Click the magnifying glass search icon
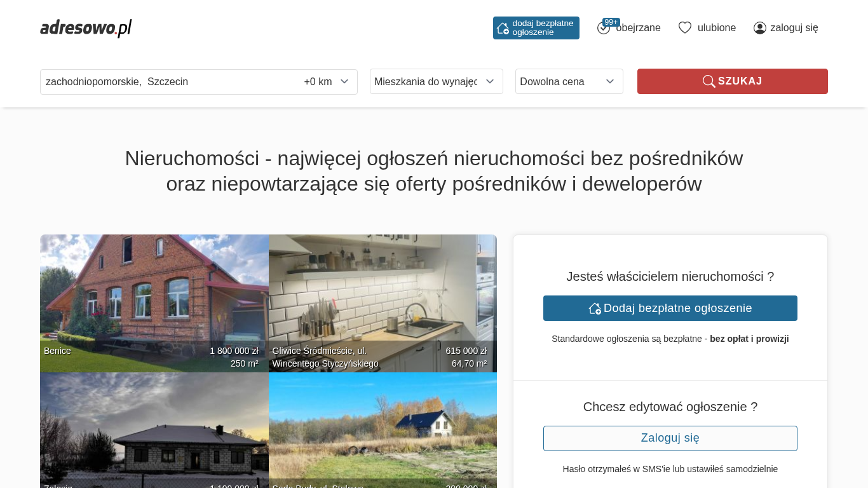Viewport: 868px width, 488px height. click(709, 81)
